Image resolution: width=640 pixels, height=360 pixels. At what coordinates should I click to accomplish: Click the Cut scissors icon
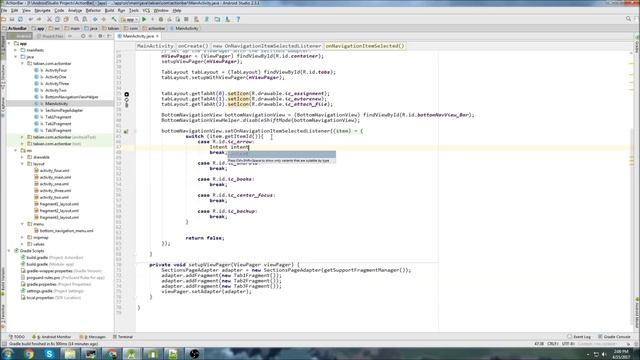pyautogui.click(x=49, y=19)
